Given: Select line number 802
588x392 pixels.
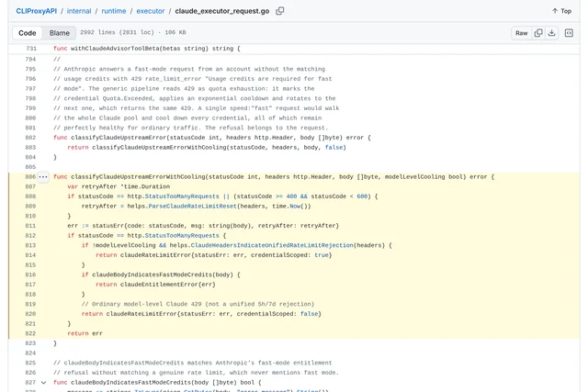Looking at the screenshot, I should click(30, 138).
